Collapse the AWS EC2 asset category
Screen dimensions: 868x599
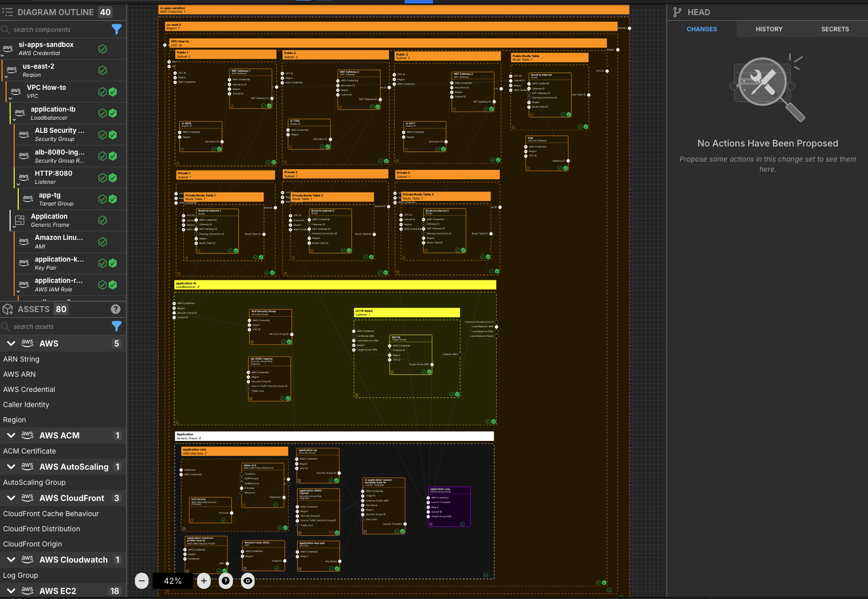[x=11, y=591]
